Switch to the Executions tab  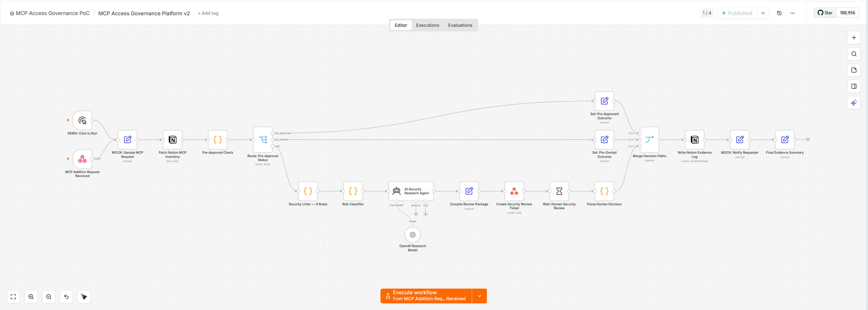coord(427,25)
